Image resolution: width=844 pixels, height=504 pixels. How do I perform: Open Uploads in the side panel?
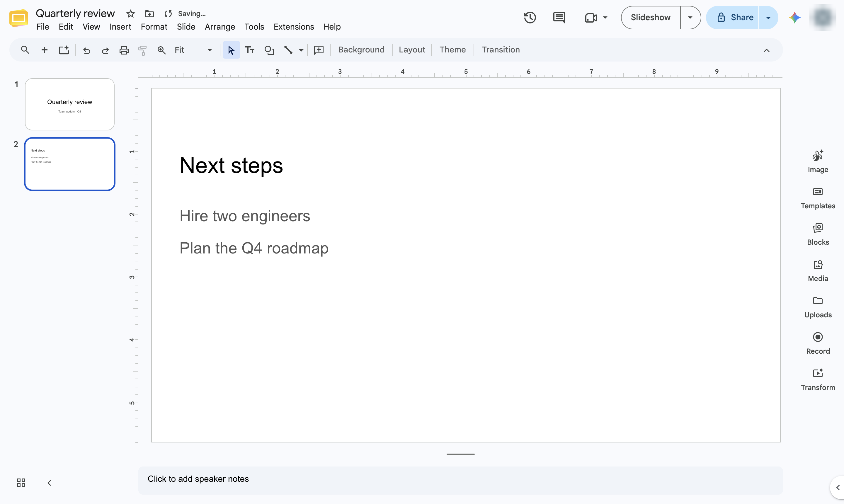click(x=818, y=307)
